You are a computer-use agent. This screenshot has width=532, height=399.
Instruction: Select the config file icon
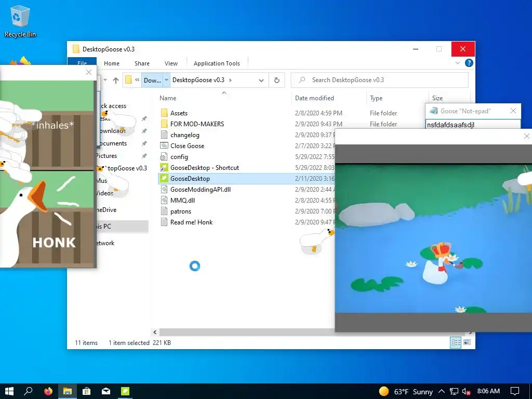tap(164, 156)
